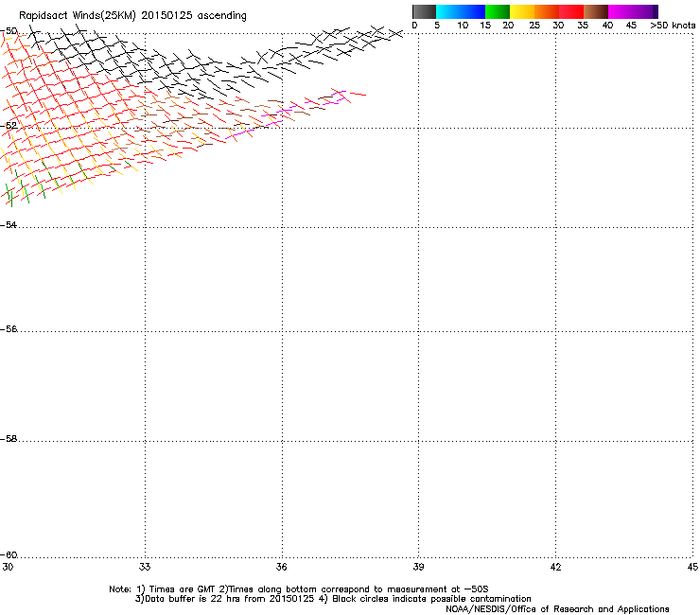Click the '-56' latitude axis label
Image resolution: width=700 pixels, height=615 pixels.
[9, 329]
